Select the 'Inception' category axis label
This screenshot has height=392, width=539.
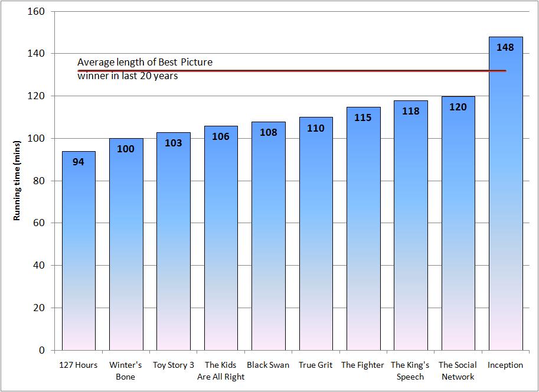(505, 365)
